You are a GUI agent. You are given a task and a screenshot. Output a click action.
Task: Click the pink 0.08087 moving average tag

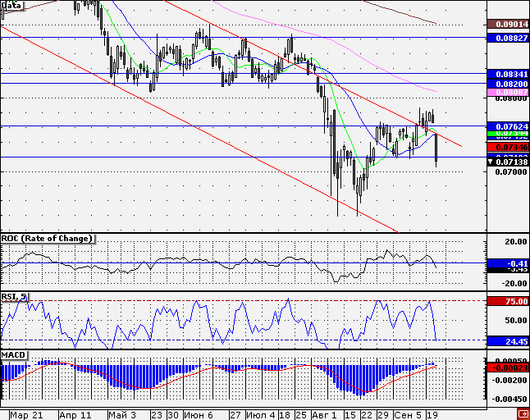pyautogui.click(x=506, y=93)
